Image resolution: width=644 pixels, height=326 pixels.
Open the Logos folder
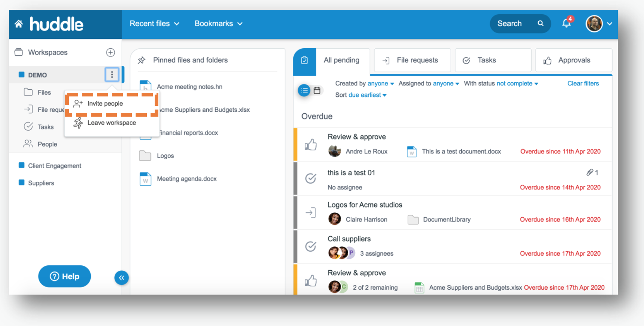(x=165, y=156)
